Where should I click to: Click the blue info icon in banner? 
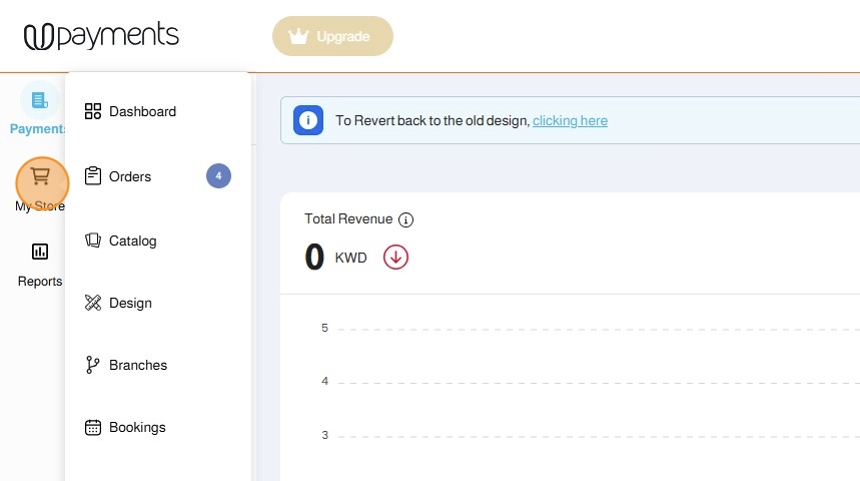[308, 121]
